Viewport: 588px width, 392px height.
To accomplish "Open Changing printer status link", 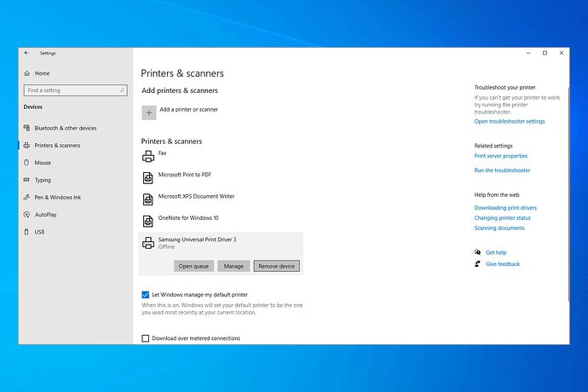I will coord(502,217).
